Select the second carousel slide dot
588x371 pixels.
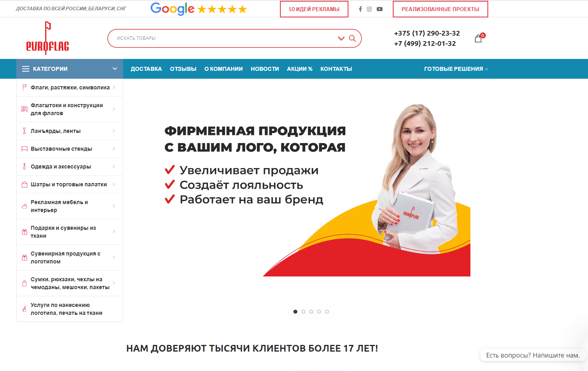click(303, 312)
